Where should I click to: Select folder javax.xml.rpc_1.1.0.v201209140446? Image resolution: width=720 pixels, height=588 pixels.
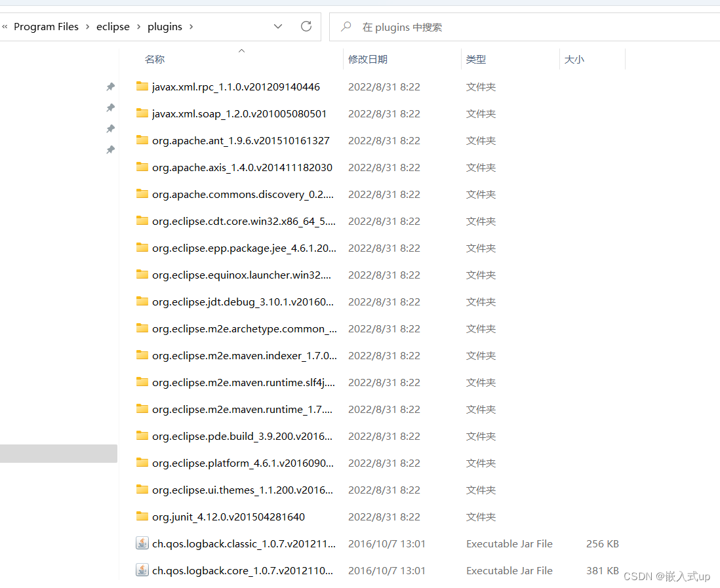click(236, 87)
